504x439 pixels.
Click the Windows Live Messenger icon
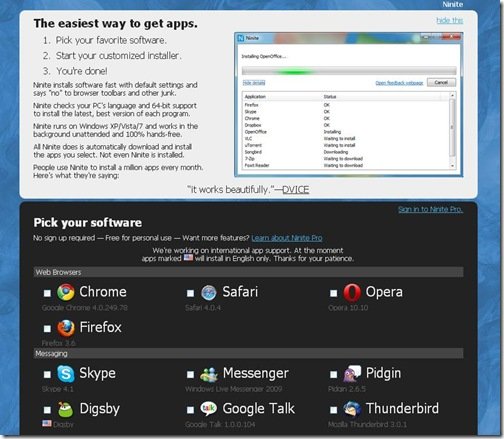point(209,374)
